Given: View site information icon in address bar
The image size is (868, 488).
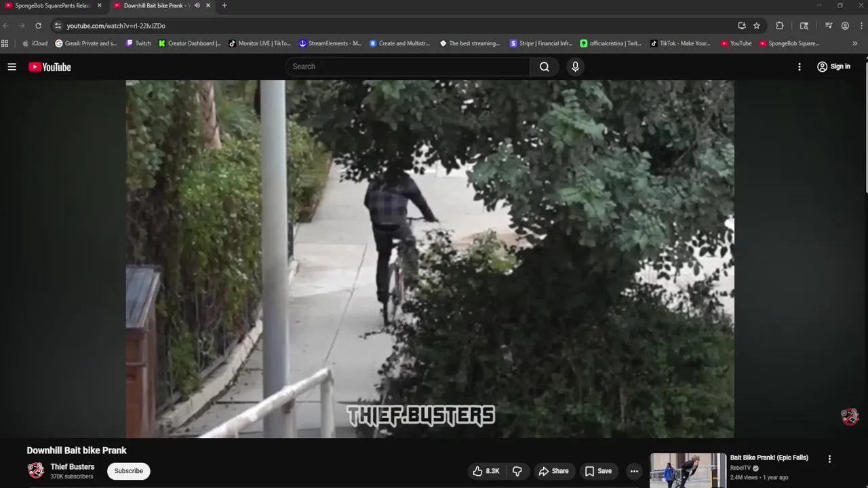Looking at the screenshot, I should (x=58, y=26).
